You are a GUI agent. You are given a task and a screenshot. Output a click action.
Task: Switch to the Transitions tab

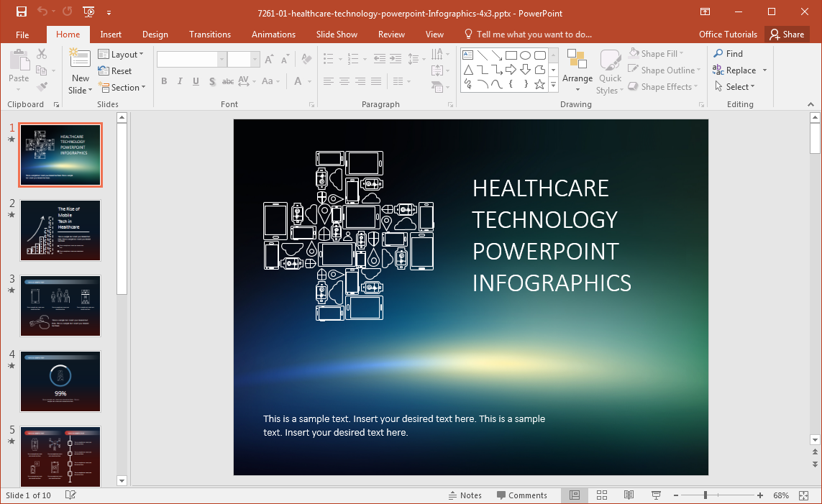click(210, 35)
